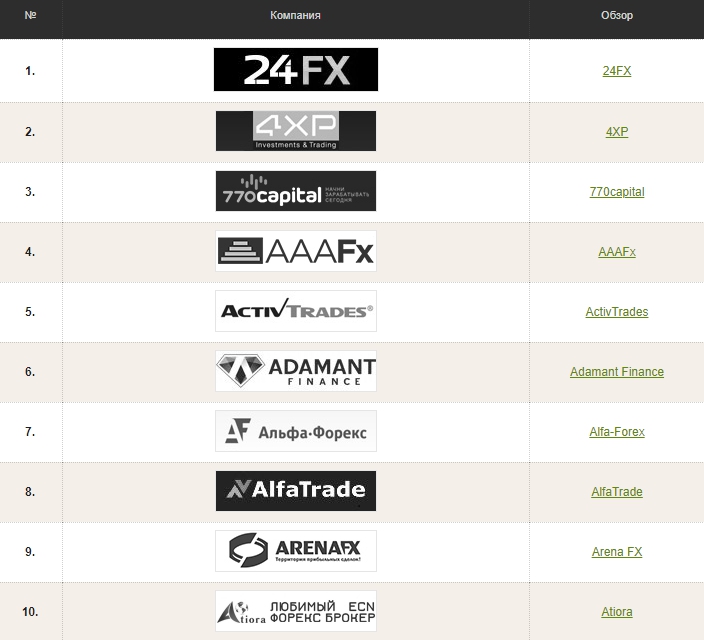Click the 4XP Investments & Trading logo
This screenshot has height=640, width=704.
pos(296,131)
